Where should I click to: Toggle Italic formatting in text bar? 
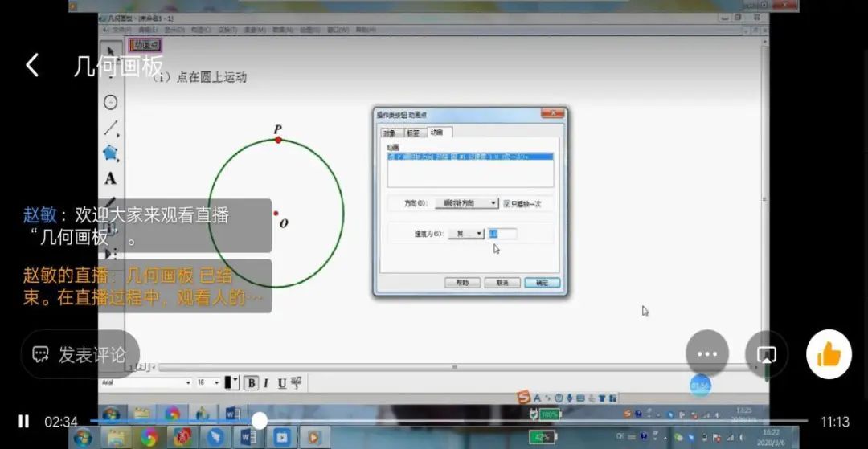pyautogui.click(x=266, y=383)
